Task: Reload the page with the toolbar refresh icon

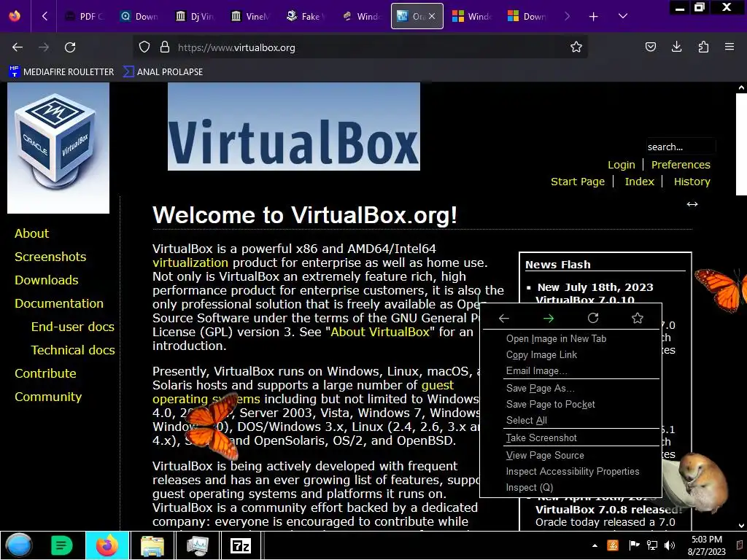Action: [70, 47]
